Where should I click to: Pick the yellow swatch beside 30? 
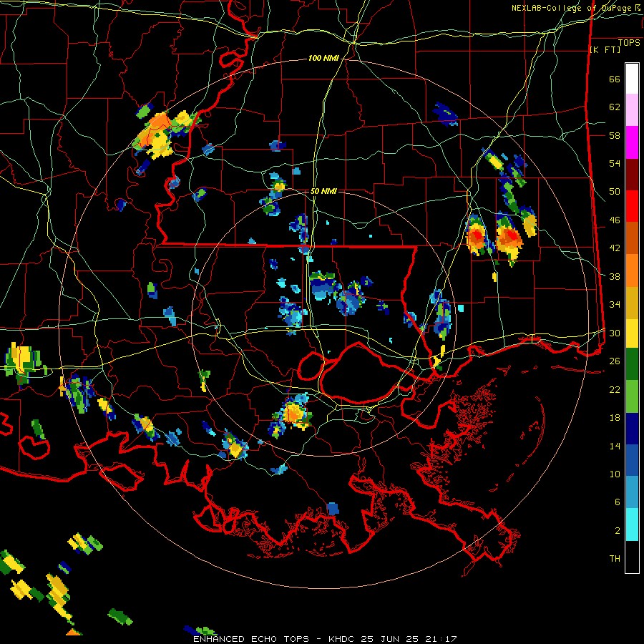[x=632, y=333]
